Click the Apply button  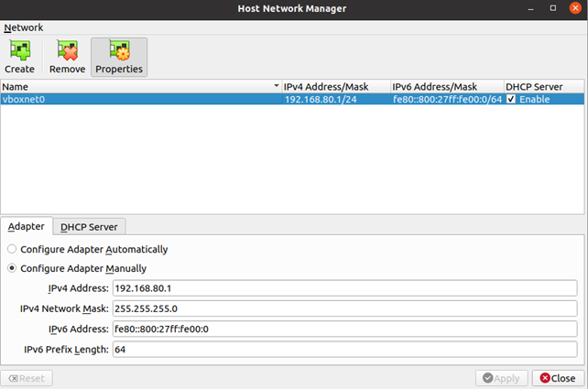pos(501,378)
